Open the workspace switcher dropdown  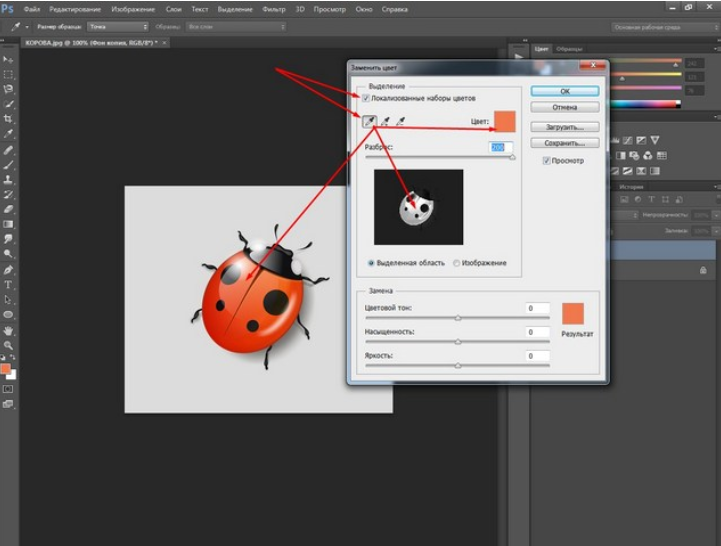tap(665, 28)
